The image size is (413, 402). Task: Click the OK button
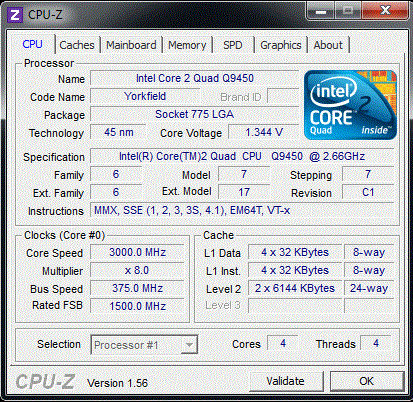click(x=366, y=381)
